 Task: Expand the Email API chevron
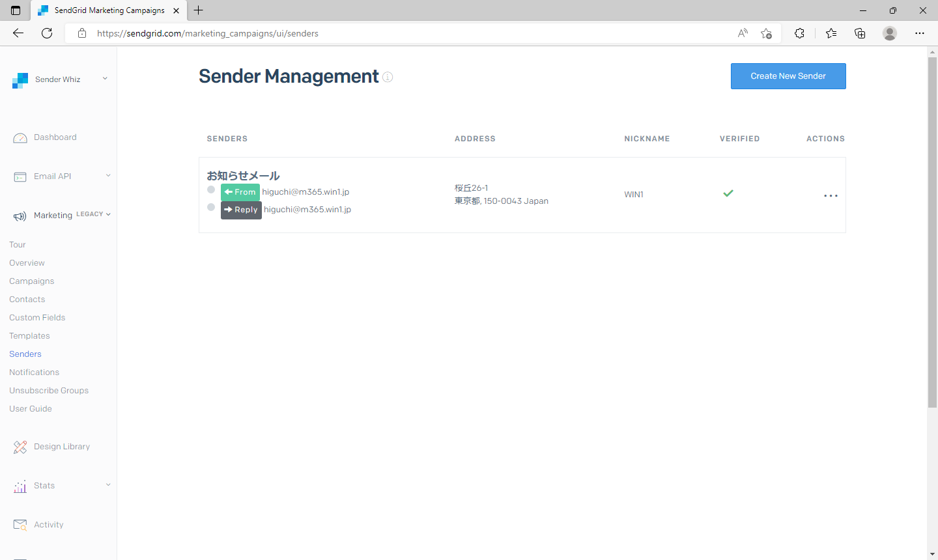tap(108, 176)
